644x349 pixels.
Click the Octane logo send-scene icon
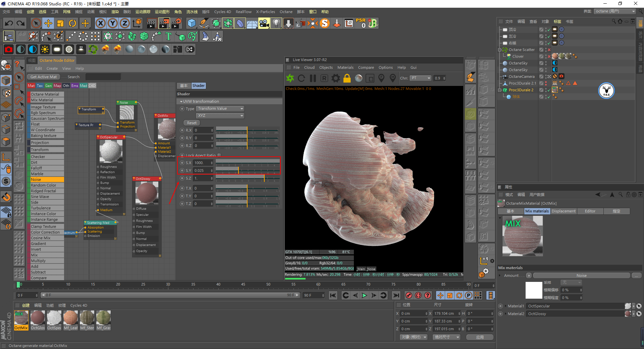point(290,78)
